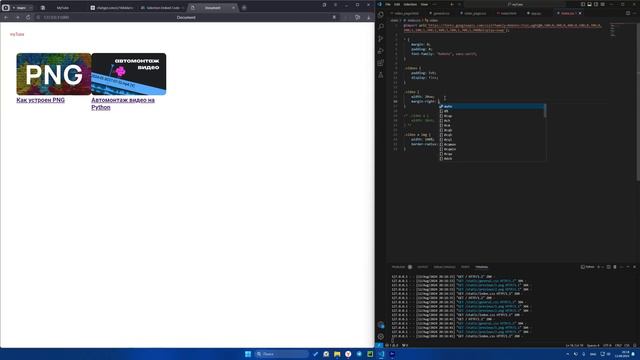Open the Run and Debug view
The image size is (640, 360).
point(381,51)
